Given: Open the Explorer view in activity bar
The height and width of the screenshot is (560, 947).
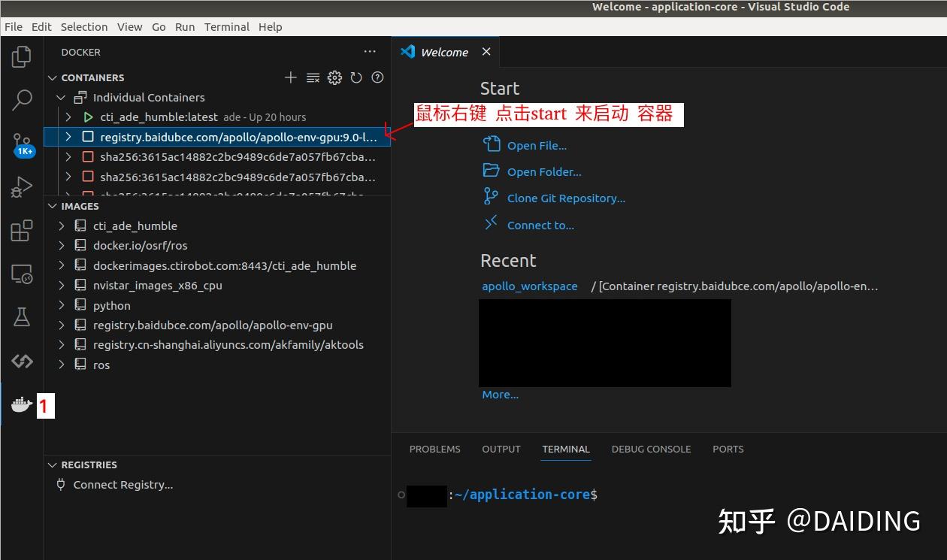Looking at the screenshot, I should pyautogui.click(x=22, y=56).
